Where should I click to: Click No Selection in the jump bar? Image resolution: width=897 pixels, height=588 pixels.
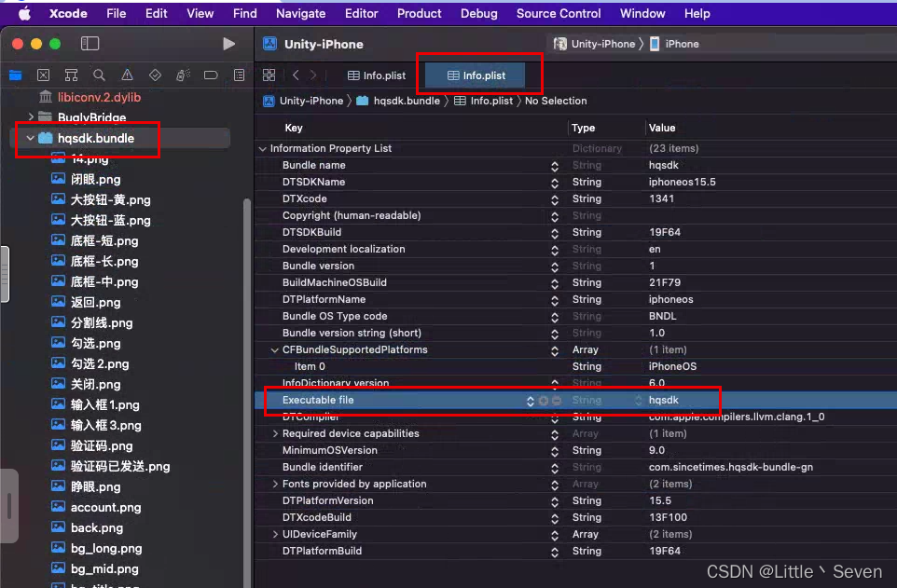(556, 102)
